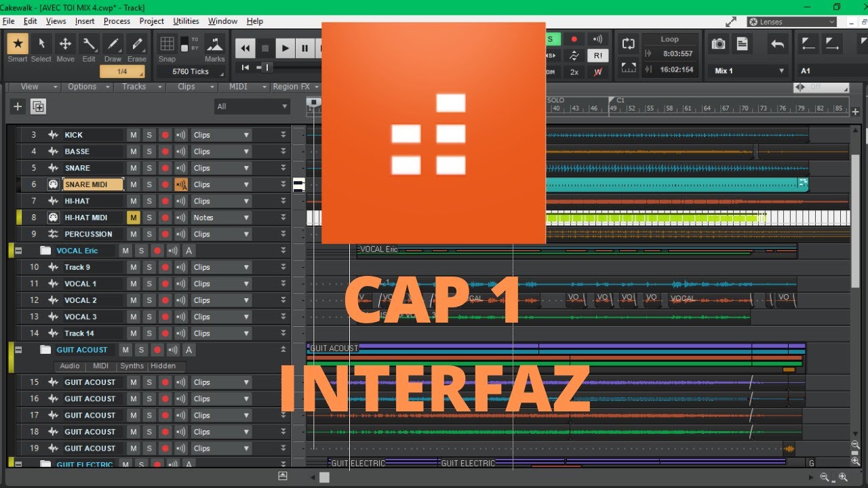Image resolution: width=868 pixels, height=488 pixels.
Task: Open the Utilities menu
Action: [x=186, y=21]
